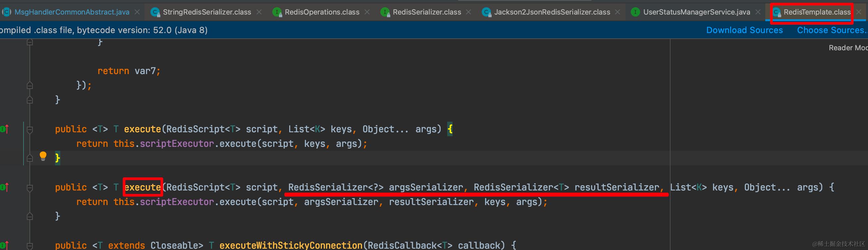Switch to MsgHandlerCommonAbstract.java tab
The image size is (868, 250).
click(x=72, y=12)
